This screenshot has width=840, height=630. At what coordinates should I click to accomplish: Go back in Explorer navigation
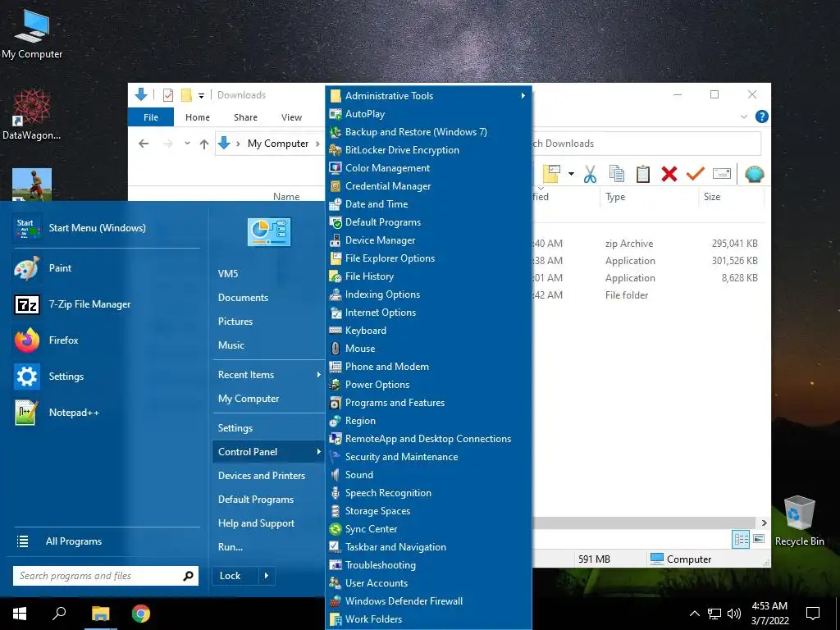(143, 143)
